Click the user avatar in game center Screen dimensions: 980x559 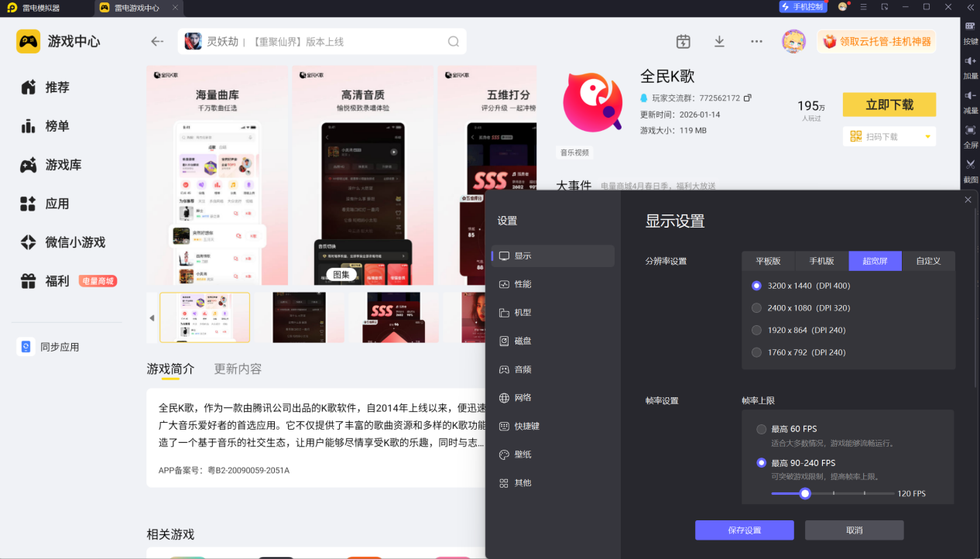pyautogui.click(x=793, y=42)
